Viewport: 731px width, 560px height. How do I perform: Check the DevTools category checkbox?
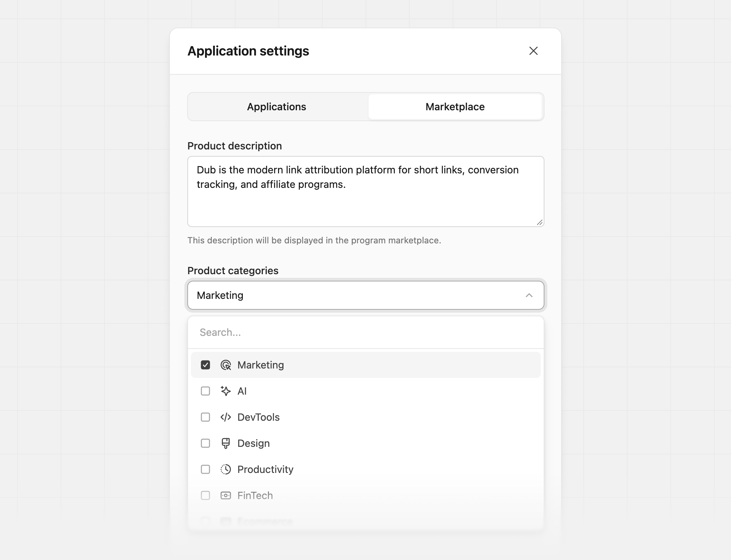[x=205, y=417]
